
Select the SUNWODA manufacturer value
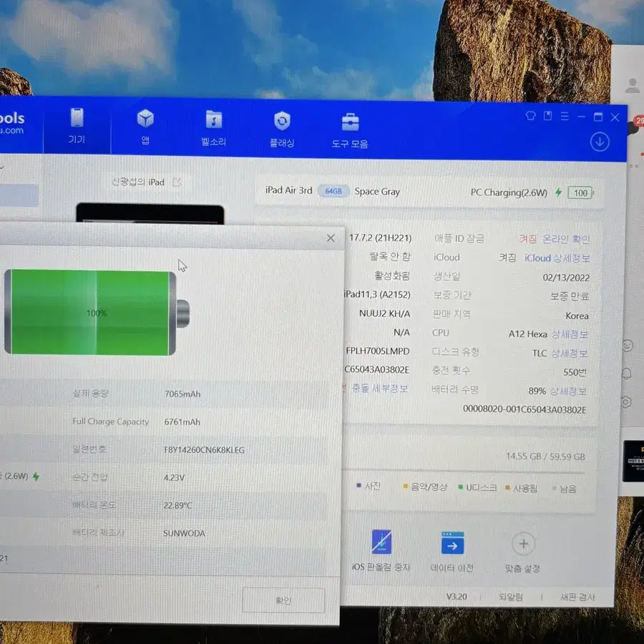184,533
